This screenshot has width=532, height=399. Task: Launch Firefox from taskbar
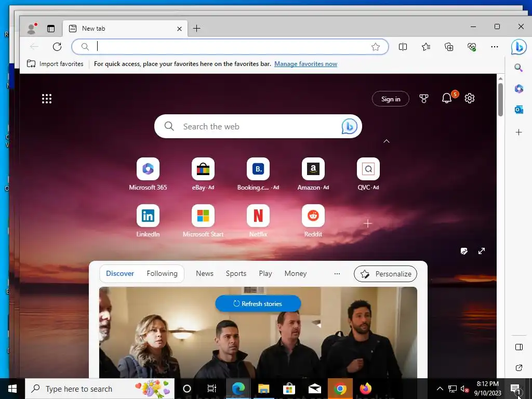point(365,389)
